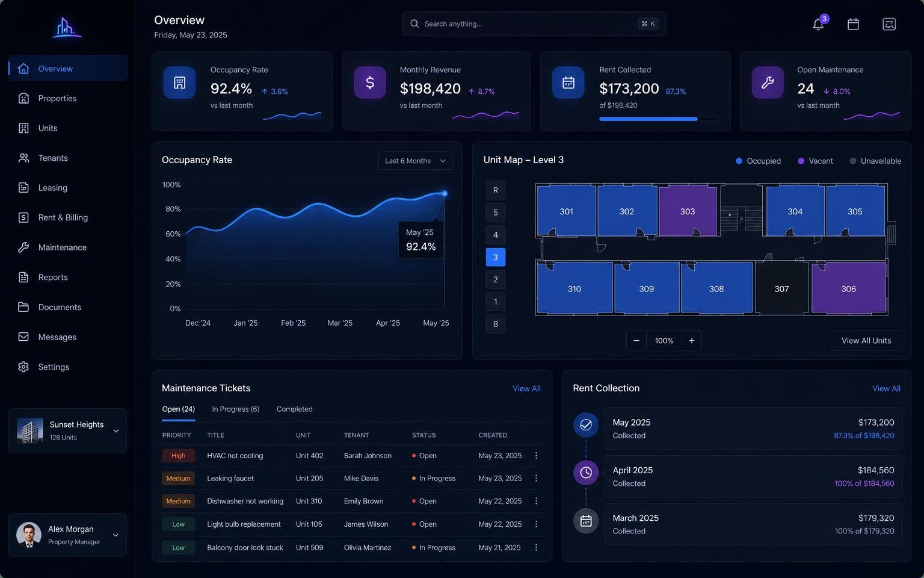924x578 pixels.
Task: Select floor 2 in the level selector
Action: [x=496, y=279]
